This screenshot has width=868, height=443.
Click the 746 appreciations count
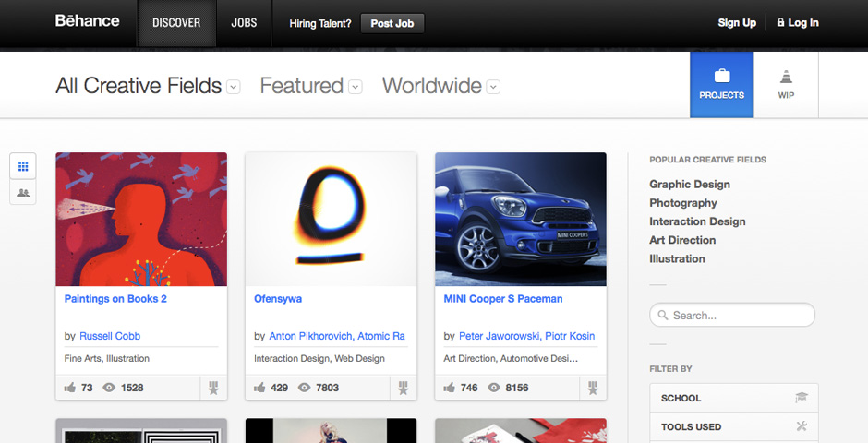468,388
